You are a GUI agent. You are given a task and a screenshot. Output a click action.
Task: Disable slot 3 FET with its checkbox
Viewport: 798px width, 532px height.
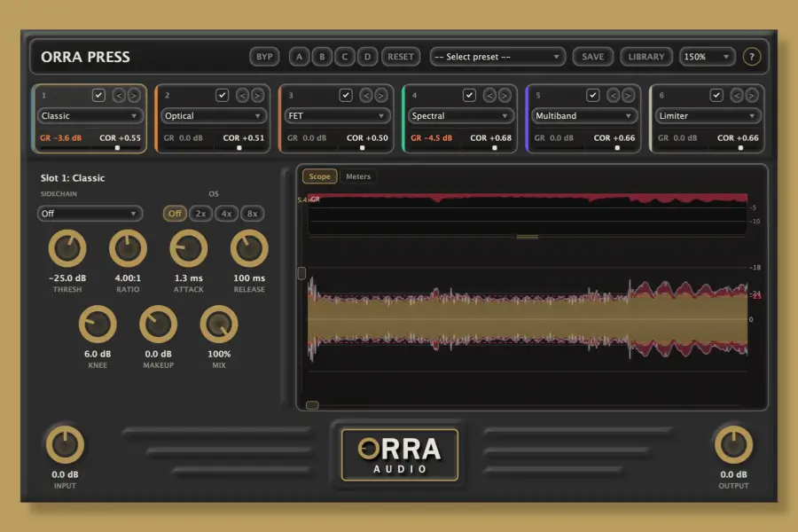click(x=346, y=95)
